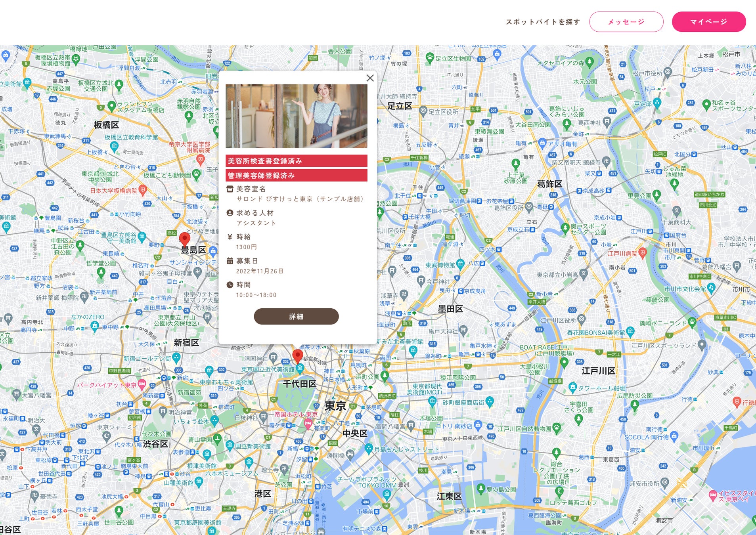Click the 日本大学板橋病院 hospital marker
The image size is (756, 535).
point(143,190)
